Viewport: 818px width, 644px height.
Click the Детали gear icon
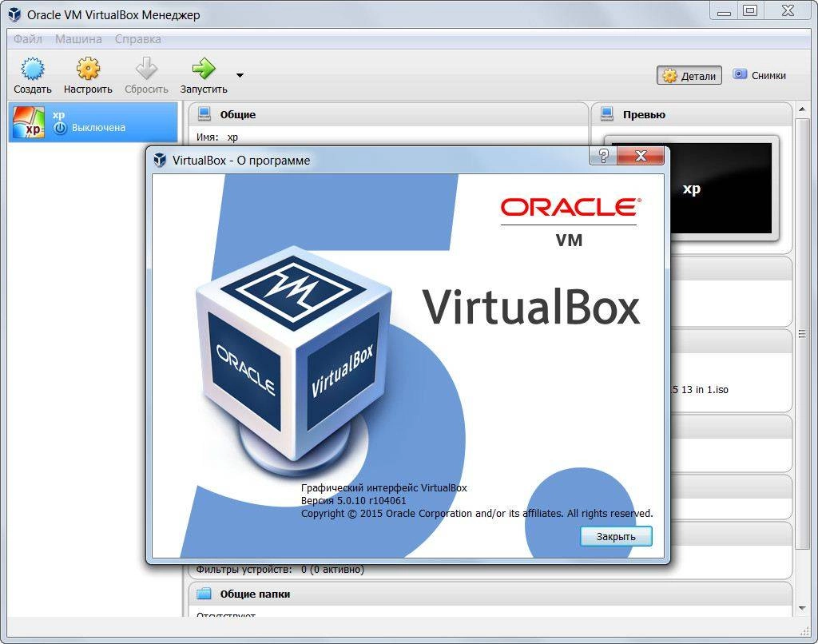669,76
